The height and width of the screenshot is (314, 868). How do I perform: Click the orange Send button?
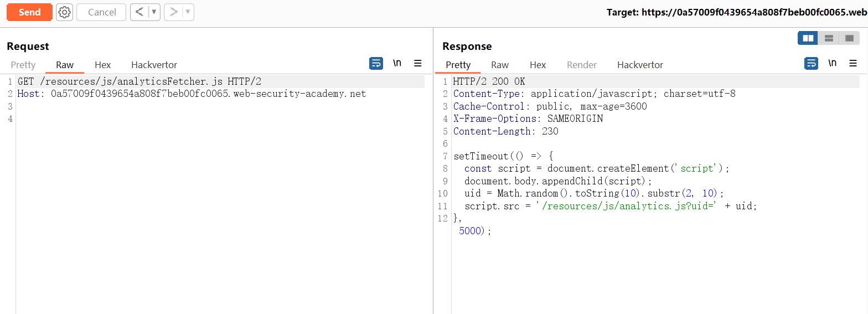point(29,12)
